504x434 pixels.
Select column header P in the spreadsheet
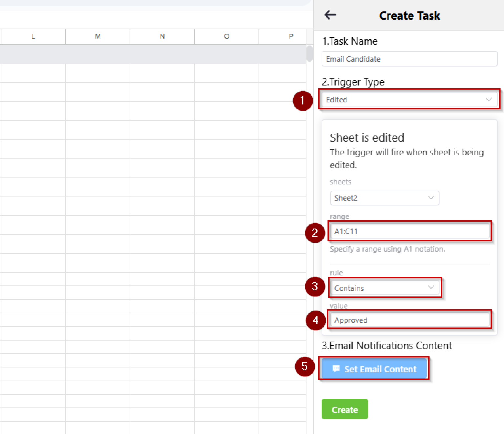[x=291, y=36]
